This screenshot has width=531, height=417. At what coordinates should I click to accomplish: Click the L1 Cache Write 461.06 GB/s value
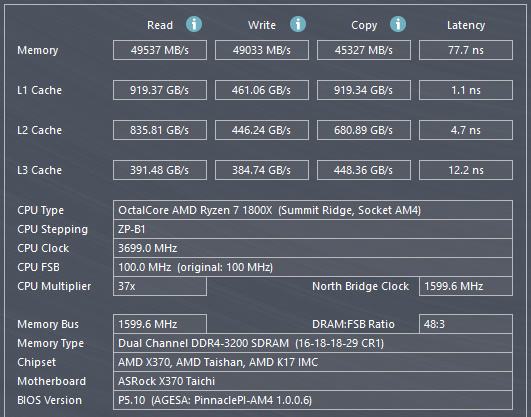262,90
